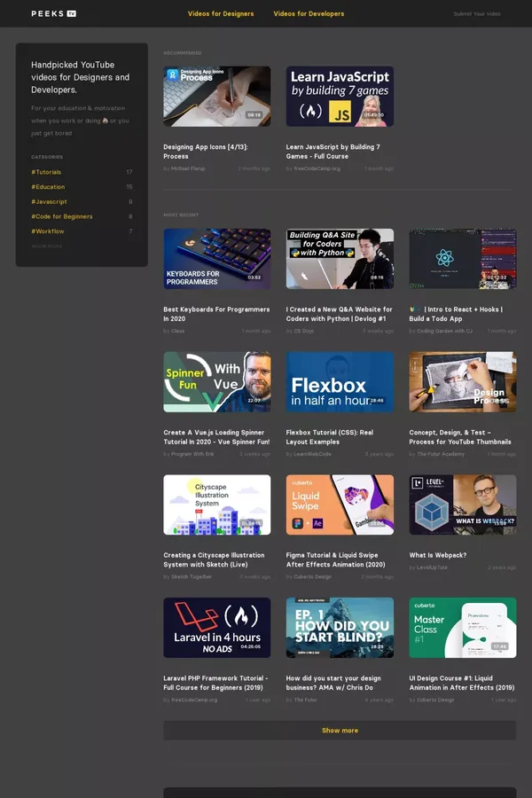Open What is Webpack thumbnail
Image resolution: width=532 pixels, height=798 pixels.
point(463,505)
